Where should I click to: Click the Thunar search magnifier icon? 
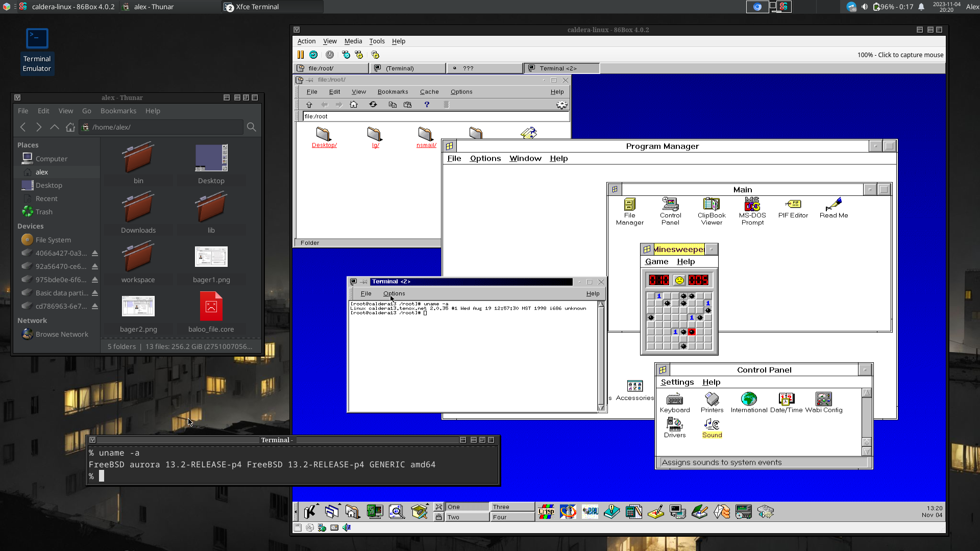pyautogui.click(x=251, y=127)
